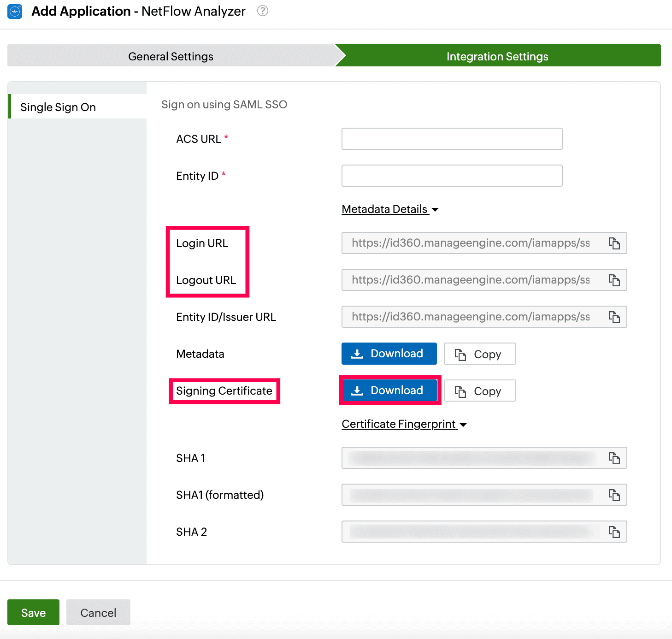Collapse the Certificate Fingerprint section
The height and width of the screenshot is (639, 672).
[404, 424]
